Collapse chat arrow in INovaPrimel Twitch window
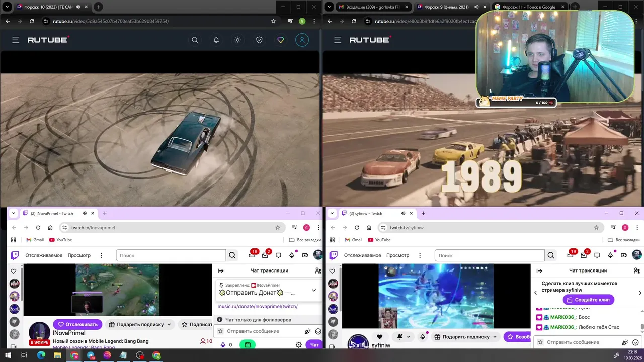This screenshot has height=362, width=644. [220, 270]
